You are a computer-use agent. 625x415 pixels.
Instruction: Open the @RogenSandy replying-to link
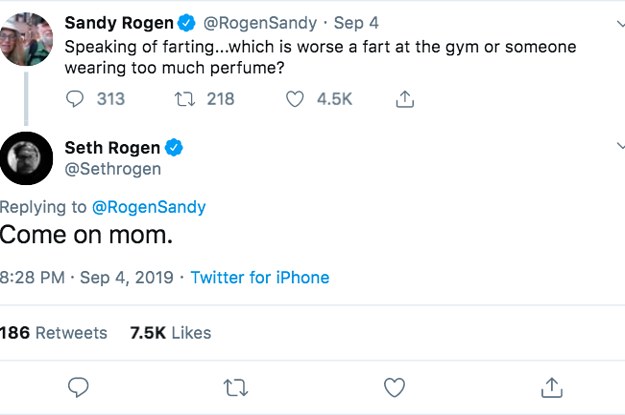pos(148,207)
